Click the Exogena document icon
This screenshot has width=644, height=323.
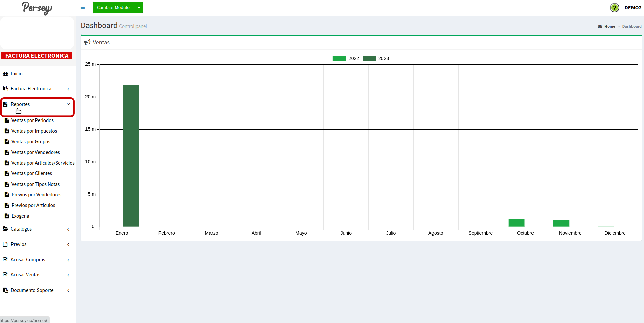click(7, 216)
